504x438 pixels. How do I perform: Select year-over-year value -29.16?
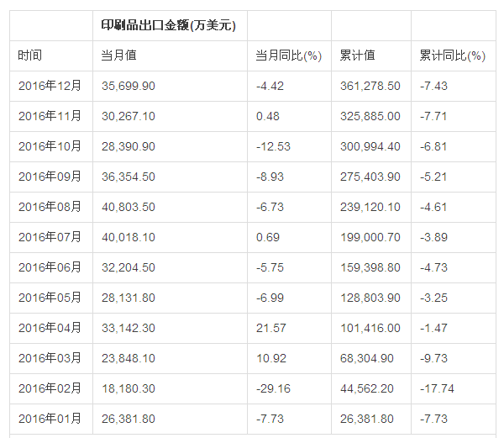273,388
